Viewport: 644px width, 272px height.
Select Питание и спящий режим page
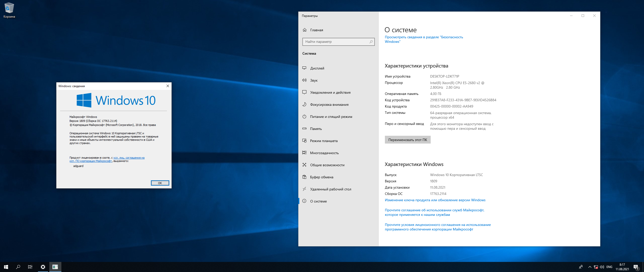(339, 117)
